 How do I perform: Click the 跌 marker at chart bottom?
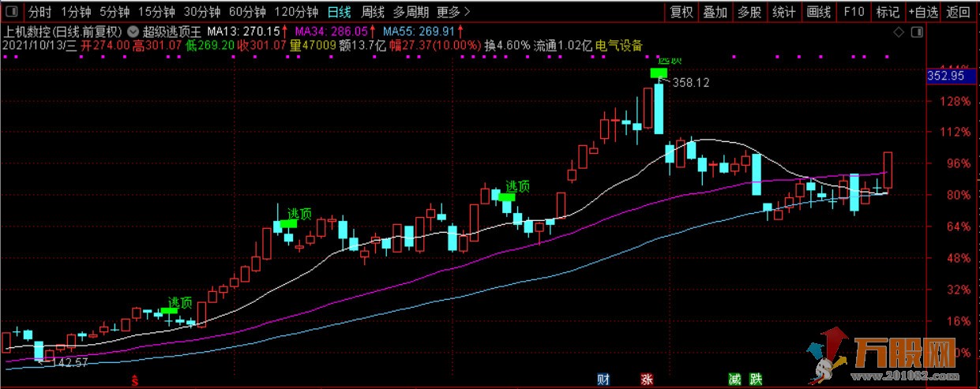click(x=757, y=380)
